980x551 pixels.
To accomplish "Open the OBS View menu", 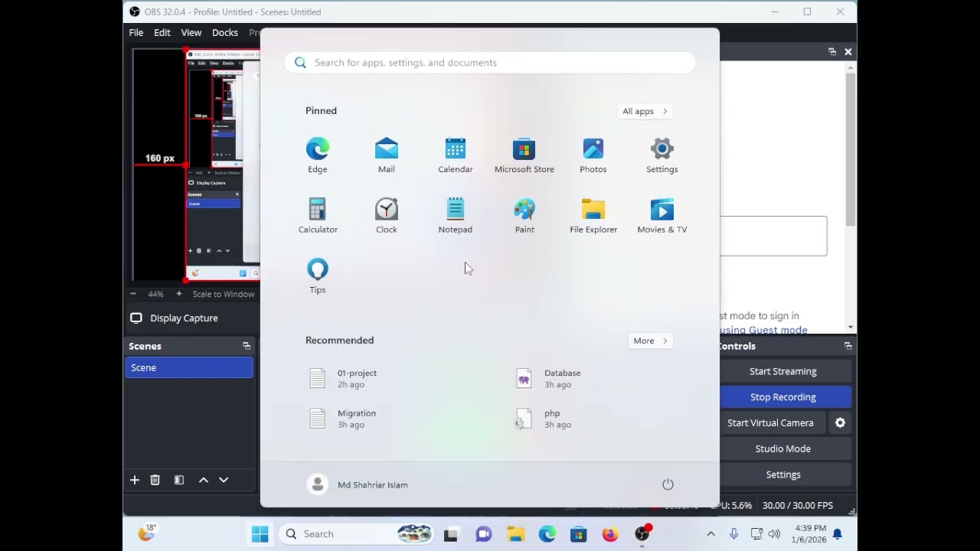I will [191, 32].
